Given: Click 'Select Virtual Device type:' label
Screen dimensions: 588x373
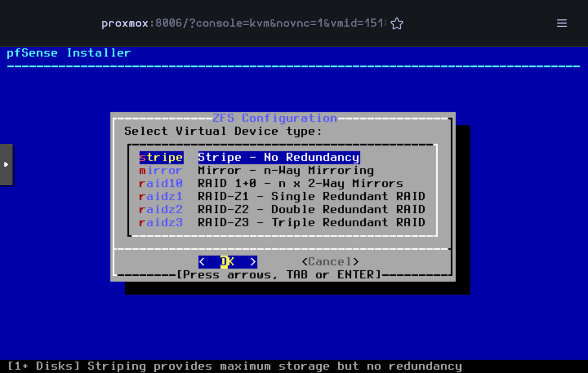Looking at the screenshot, I should tap(223, 131).
